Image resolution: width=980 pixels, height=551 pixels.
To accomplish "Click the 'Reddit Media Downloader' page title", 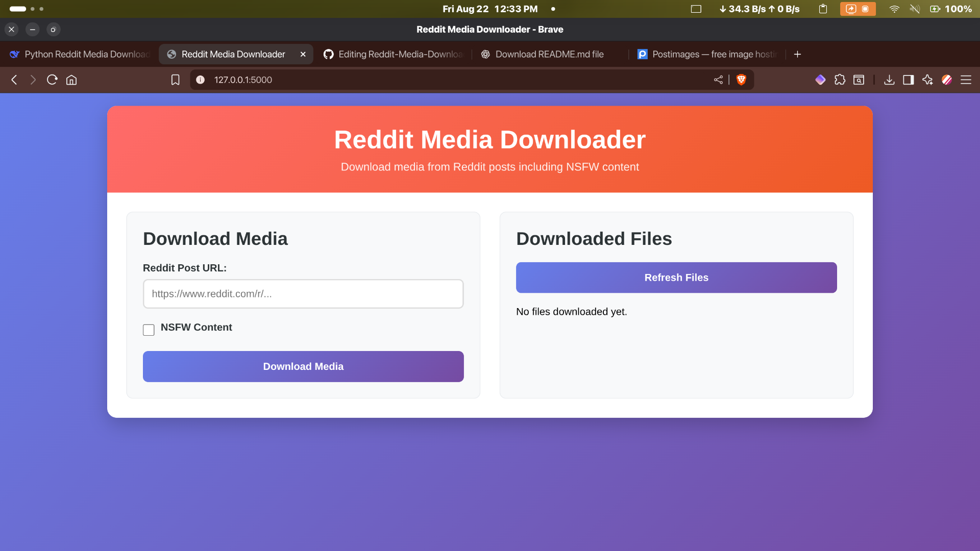I will pos(490,140).
